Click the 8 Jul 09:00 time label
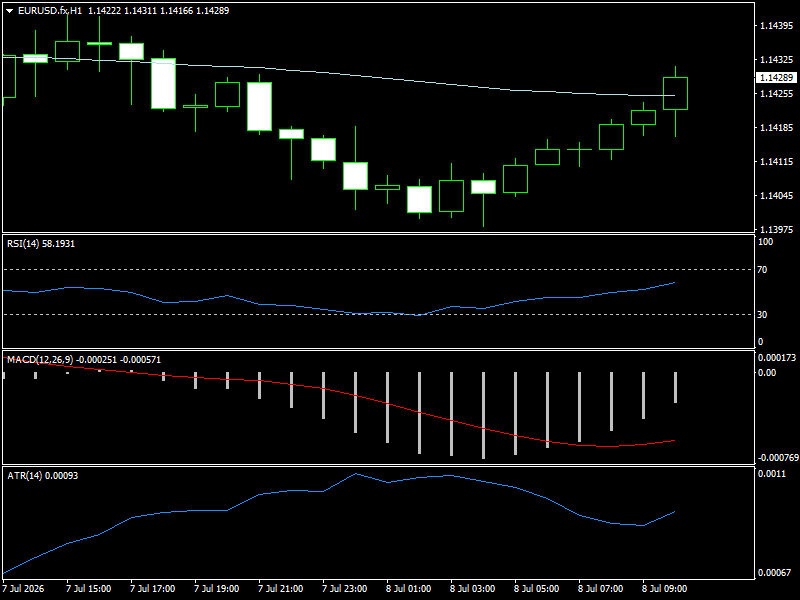This screenshot has height=600, width=800. pyautogui.click(x=665, y=589)
